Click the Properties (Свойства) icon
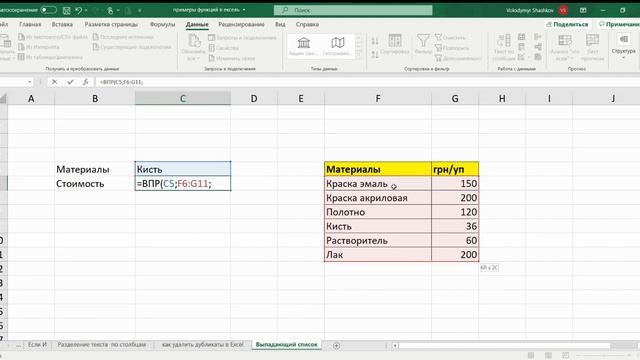The width and height of the screenshot is (640, 360). (x=211, y=48)
